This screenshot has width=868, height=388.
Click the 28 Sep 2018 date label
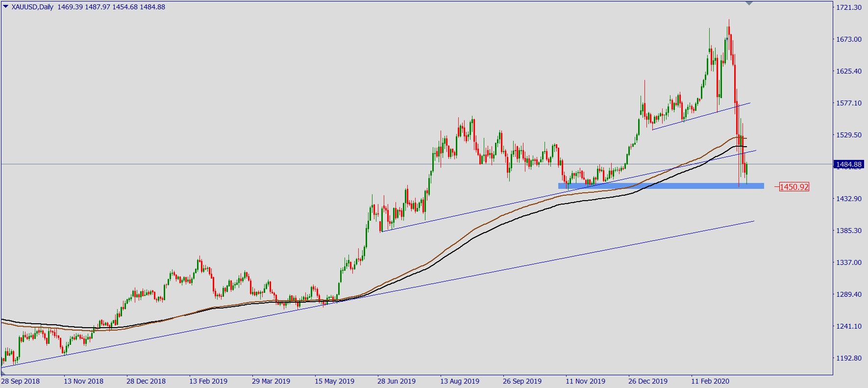tap(21, 381)
